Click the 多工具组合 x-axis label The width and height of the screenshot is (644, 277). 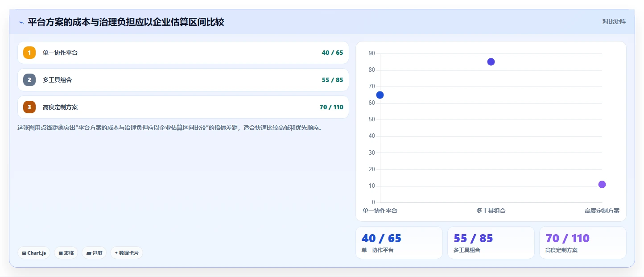[491, 211]
